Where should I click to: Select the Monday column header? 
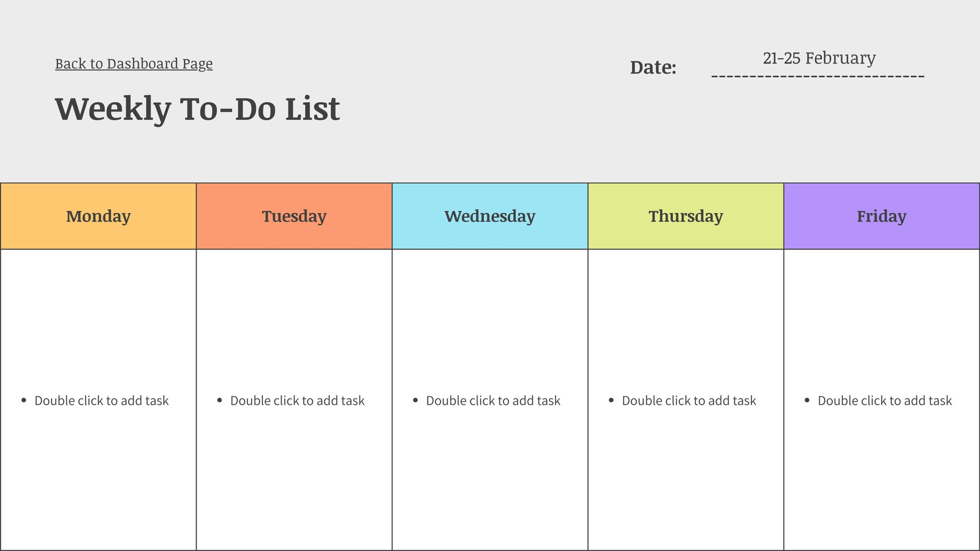(x=98, y=216)
